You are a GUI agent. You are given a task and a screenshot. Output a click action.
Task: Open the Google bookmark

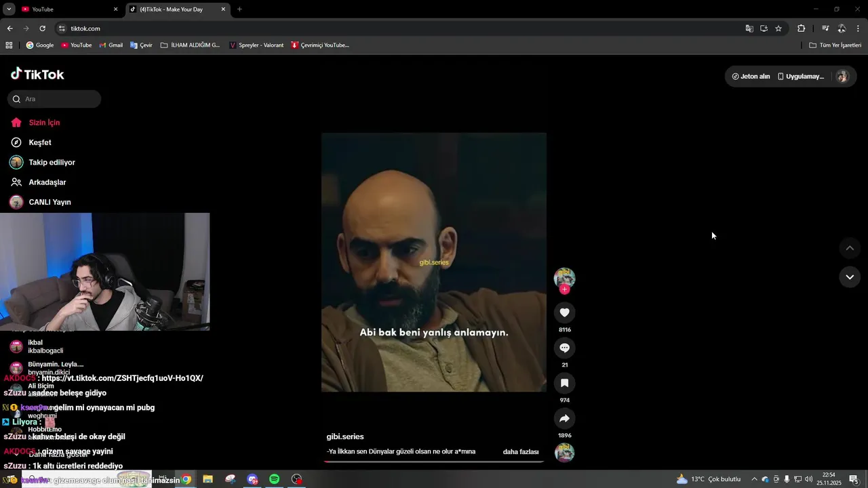pos(40,45)
